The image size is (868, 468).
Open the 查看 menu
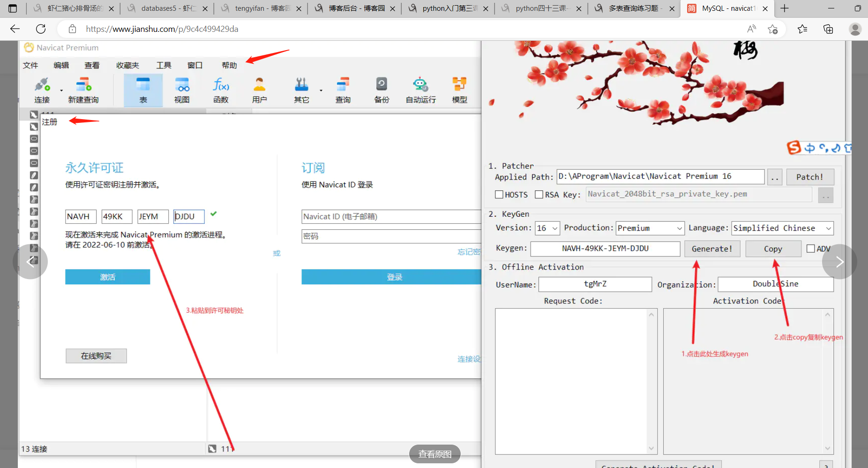(x=92, y=65)
